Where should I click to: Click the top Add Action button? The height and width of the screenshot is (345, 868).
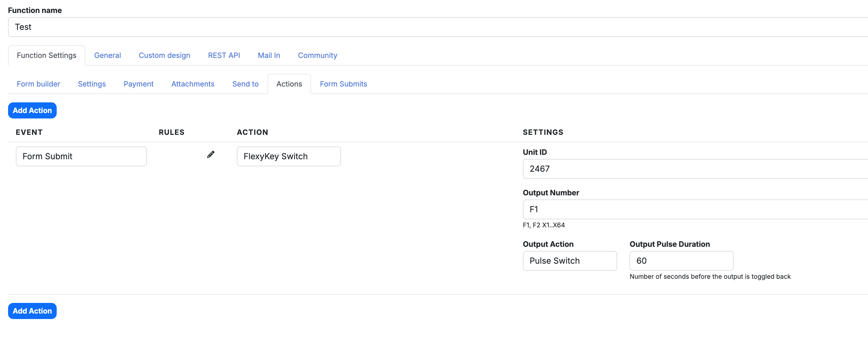click(32, 110)
